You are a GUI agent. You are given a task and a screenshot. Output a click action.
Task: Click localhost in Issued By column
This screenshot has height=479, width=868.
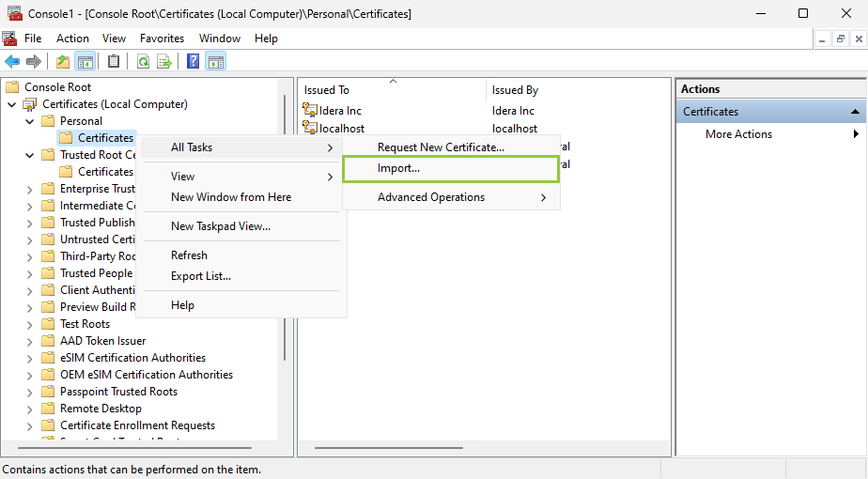click(x=514, y=129)
